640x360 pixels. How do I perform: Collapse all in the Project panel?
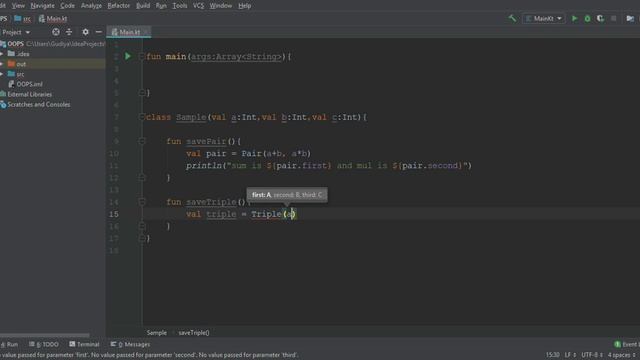(69, 32)
